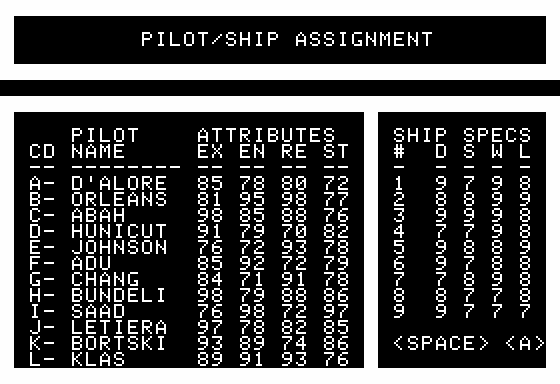The width and height of the screenshot is (560, 384).
Task: Click the SHIP SPECS header
Action: pos(462,135)
